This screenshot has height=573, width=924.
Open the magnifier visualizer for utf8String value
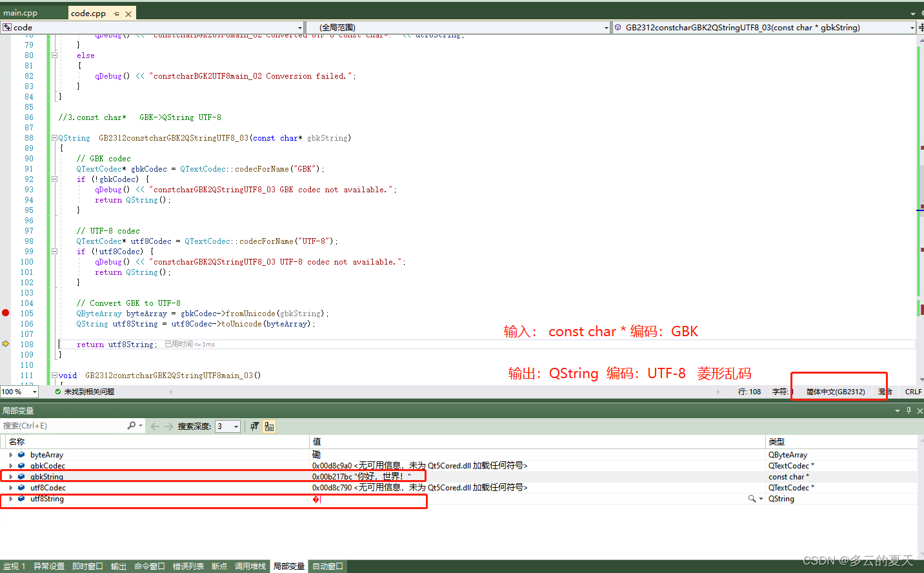[x=751, y=498]
